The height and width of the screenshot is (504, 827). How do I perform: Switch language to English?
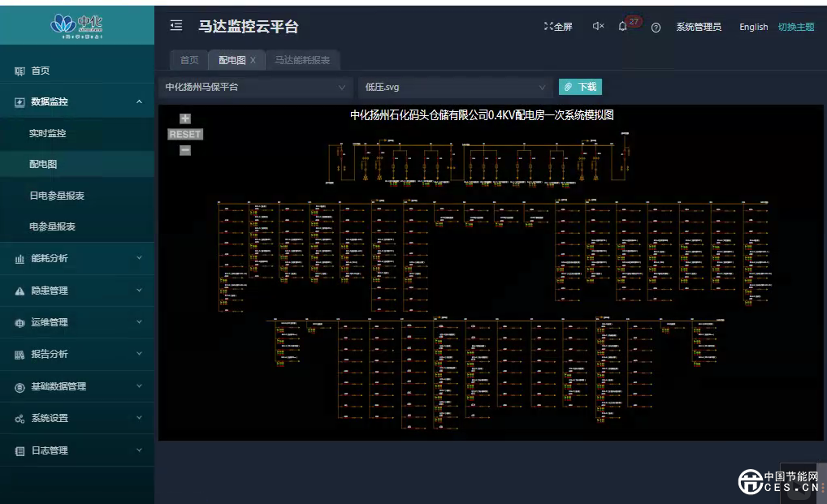[753, 27]
